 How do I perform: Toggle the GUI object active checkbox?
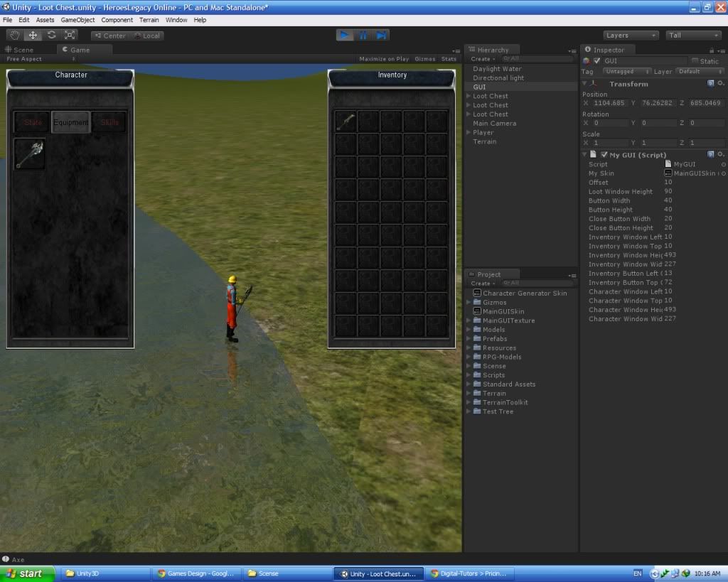click(x=597, y=61)
